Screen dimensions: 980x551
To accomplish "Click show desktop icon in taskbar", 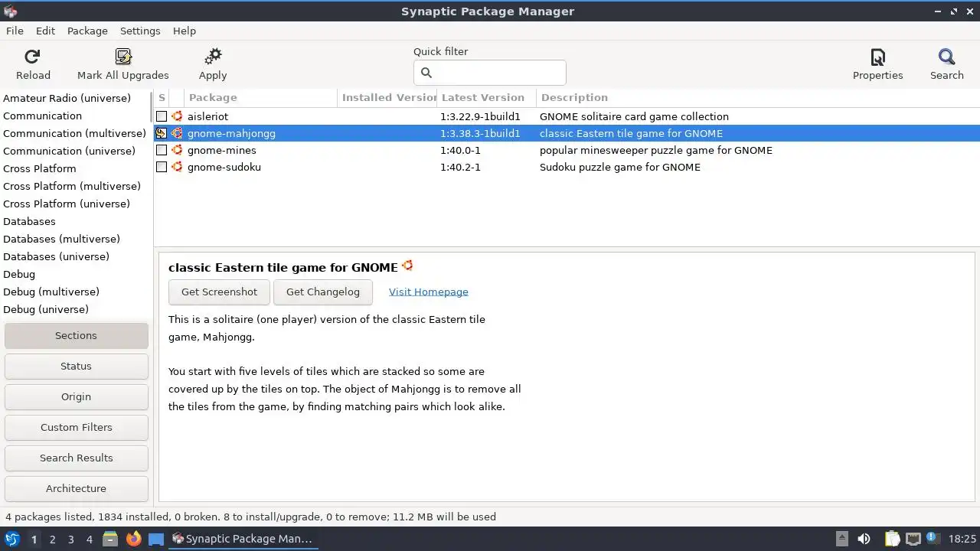I will pos(156,539).
